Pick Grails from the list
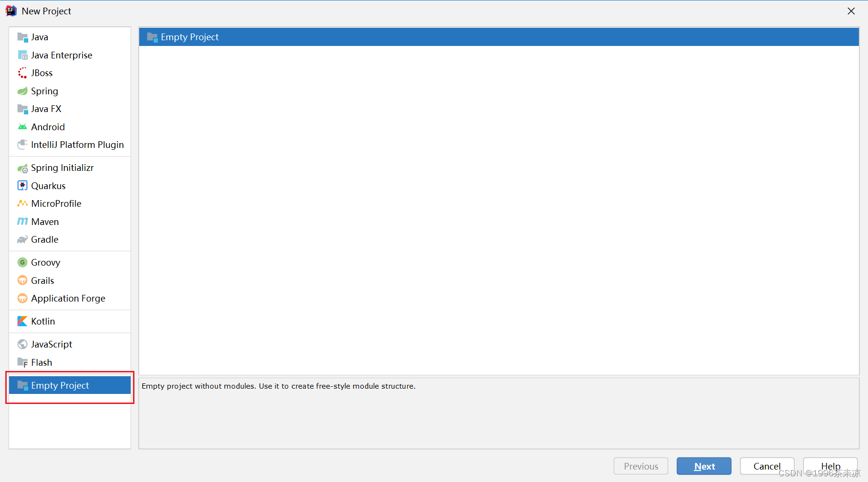 (x=70, y=280)
